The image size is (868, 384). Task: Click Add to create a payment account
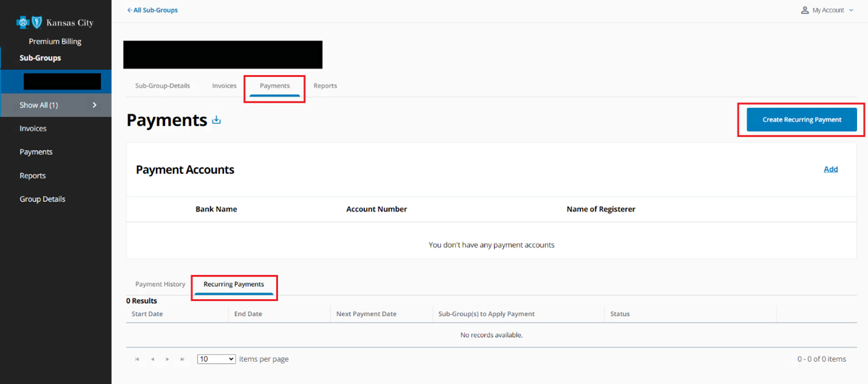(830, 169)
